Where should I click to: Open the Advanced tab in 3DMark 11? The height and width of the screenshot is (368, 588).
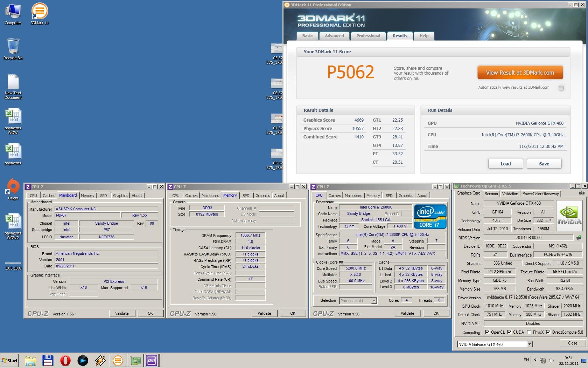[x=334, y=36]
